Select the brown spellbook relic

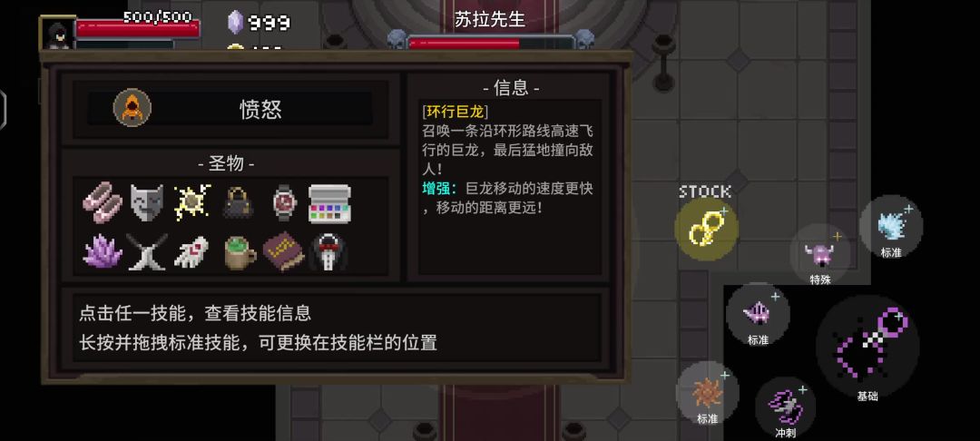point(283,251)
